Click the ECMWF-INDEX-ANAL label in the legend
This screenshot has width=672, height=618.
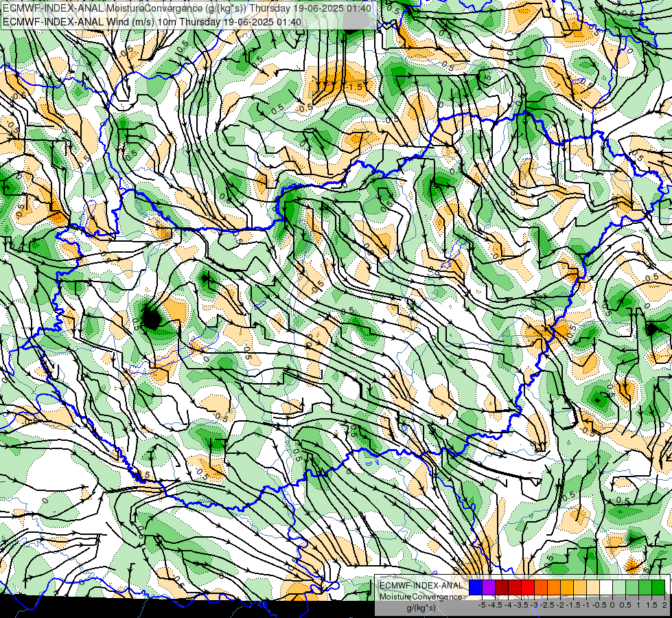421,586
